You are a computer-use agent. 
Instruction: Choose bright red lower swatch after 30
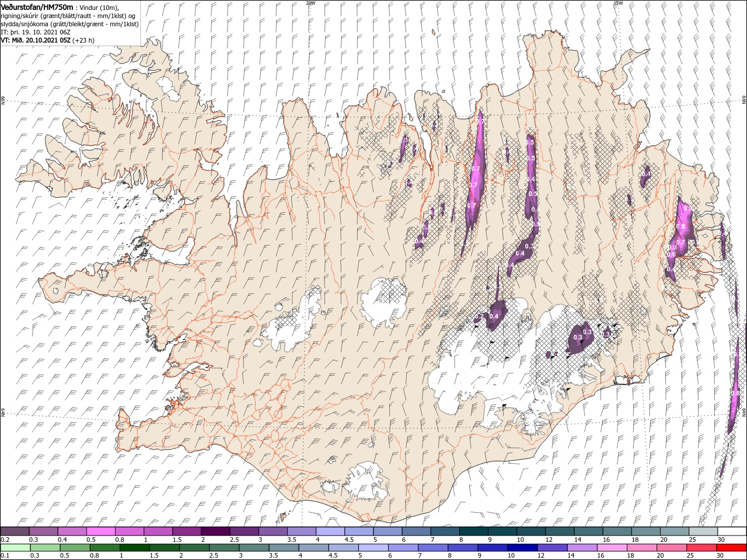coord(732,548)
